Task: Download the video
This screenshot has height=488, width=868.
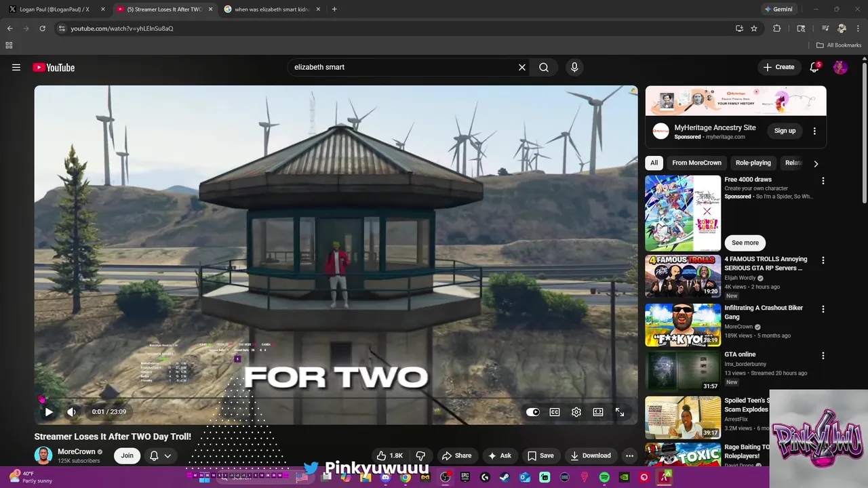Action: [x=590, y=455]
